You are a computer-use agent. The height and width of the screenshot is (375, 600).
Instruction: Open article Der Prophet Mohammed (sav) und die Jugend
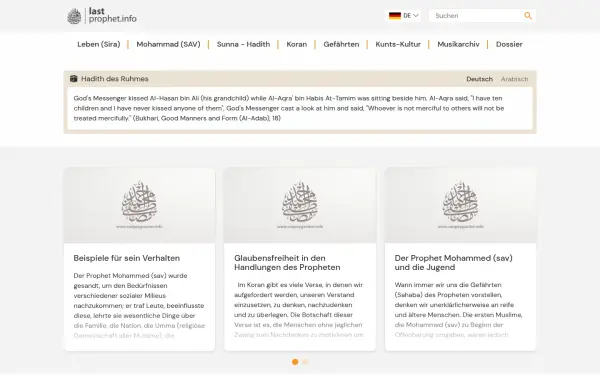click(453, 263)
